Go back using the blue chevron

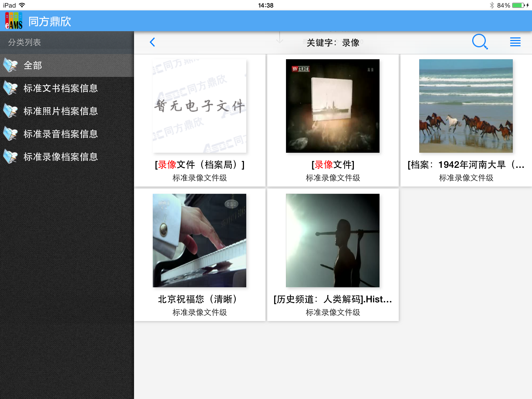152,42
